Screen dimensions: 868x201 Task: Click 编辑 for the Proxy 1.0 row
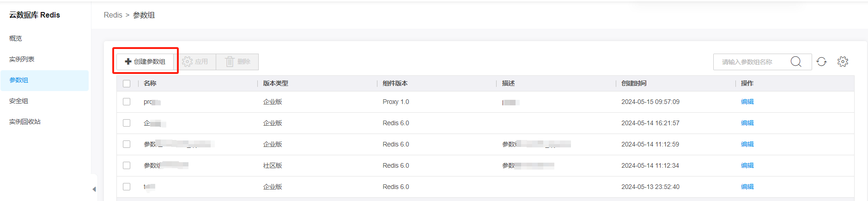[x=747, y=102]
